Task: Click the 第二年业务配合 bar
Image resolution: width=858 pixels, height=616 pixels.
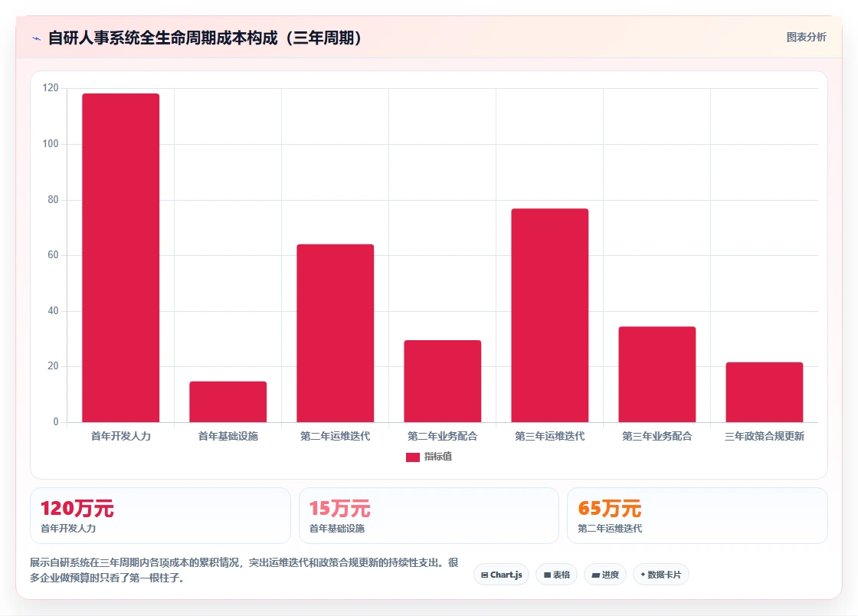Action: [x=443, y=382]
